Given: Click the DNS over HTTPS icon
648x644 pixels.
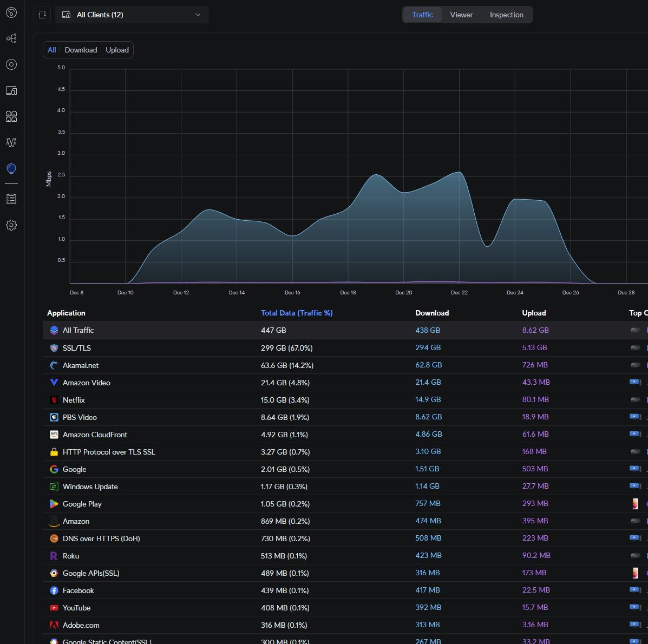Looking at the screenshot, I should pyautogui.click(x=54, y=538).
